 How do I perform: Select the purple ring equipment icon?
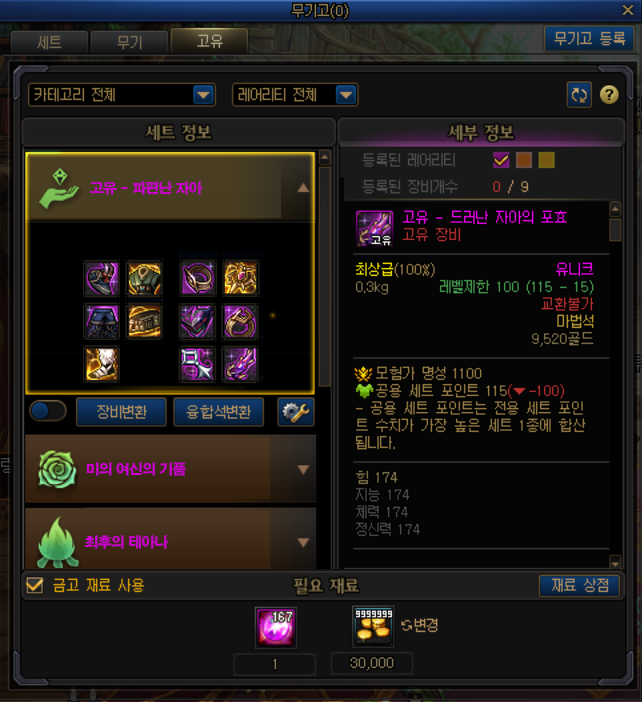click(x=240, y=321)
